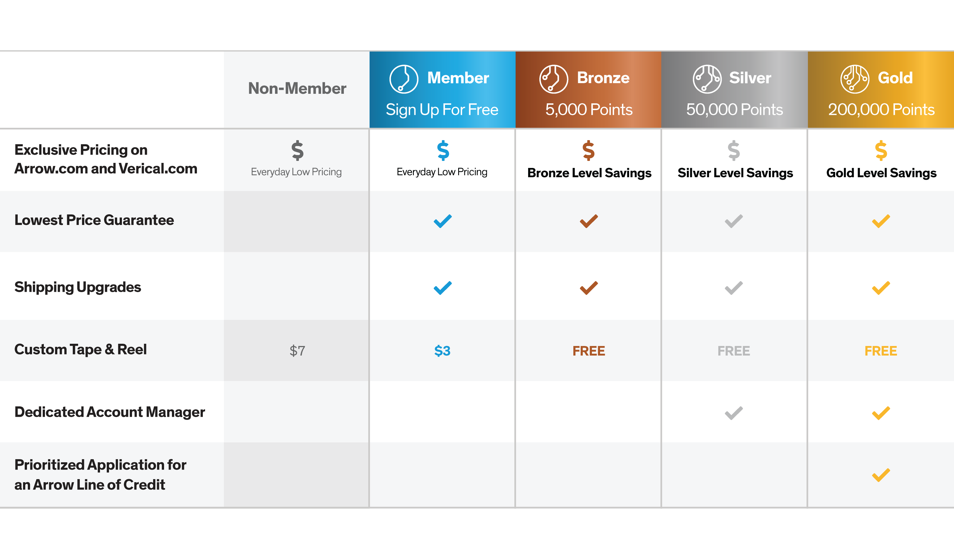Click the bronze dollar sign icon
The width and height of the screenshot is (954, 560).
pyautogui.click(x=589, y=151)
